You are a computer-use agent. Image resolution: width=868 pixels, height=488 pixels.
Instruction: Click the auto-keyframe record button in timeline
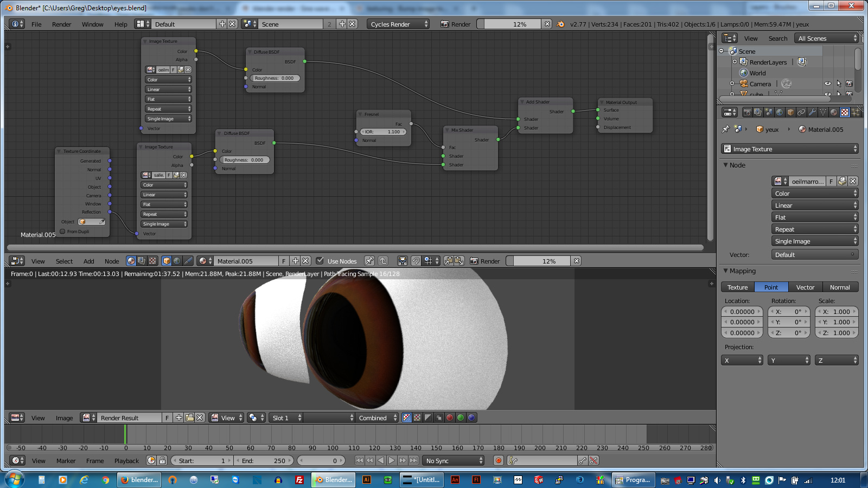coord(498,460)
